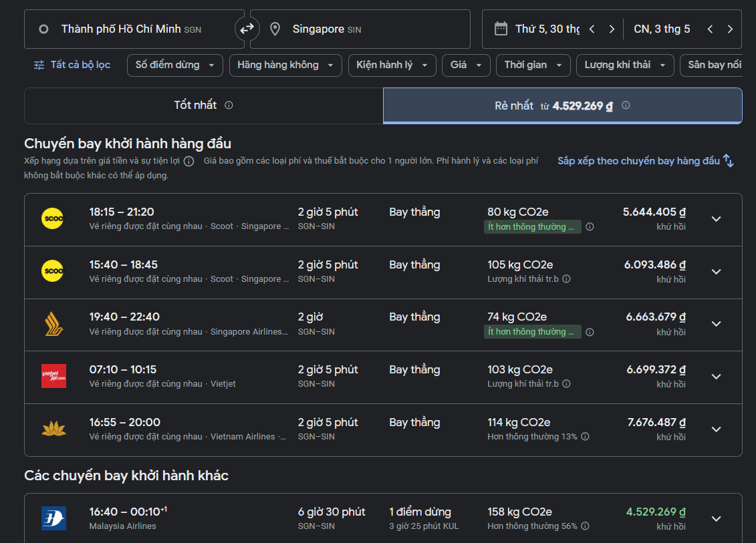
Task: Open the Lượng khí thải filter
Action: tap(624, 65)
